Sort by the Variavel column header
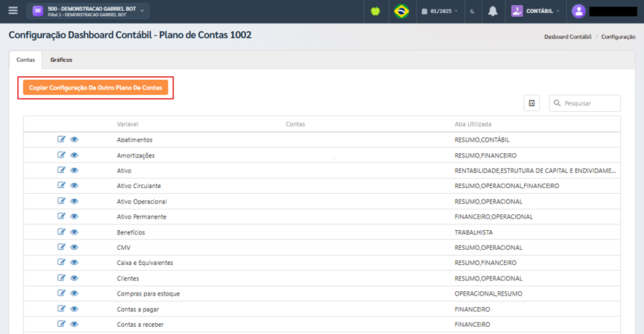This screenshot has width=644, height=334. pyautogui.click(x=127, y=124)
